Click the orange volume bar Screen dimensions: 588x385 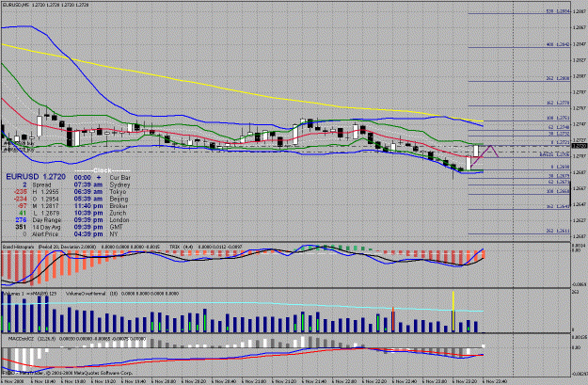point(393,319)
